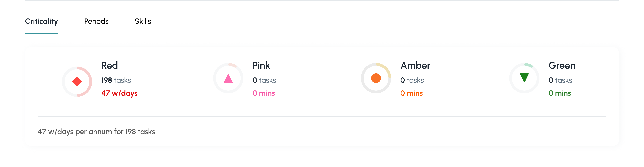Click the 198 tasks count under Red
The image size is (644, 167).
click(116, 80)
